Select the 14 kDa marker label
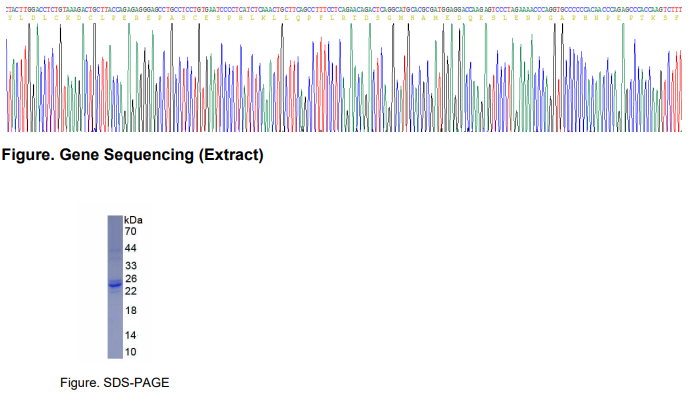 [x=131, y=335]
